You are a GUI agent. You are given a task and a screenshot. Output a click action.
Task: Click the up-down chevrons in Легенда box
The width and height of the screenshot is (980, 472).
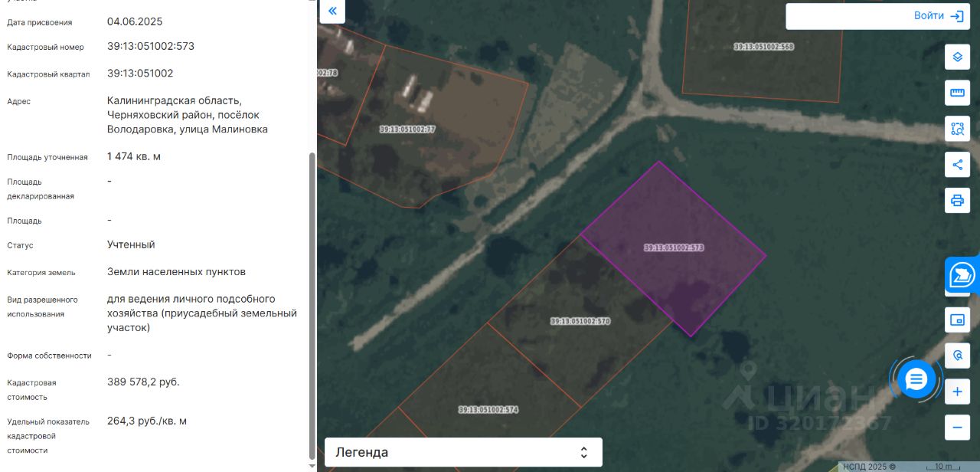tap(583, 452)
